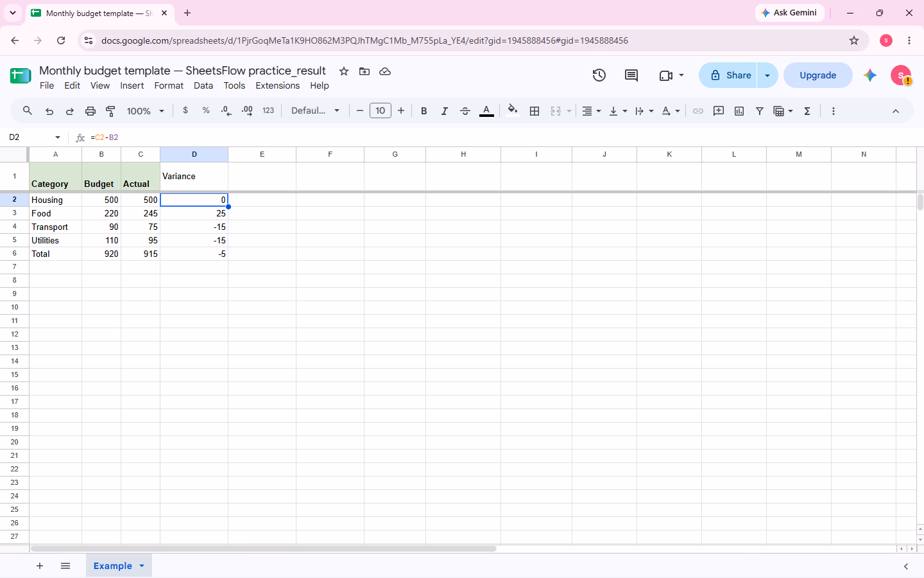Format as currency with dollar icon
This screenshot has height=578, width=924.
coord(185,110)
